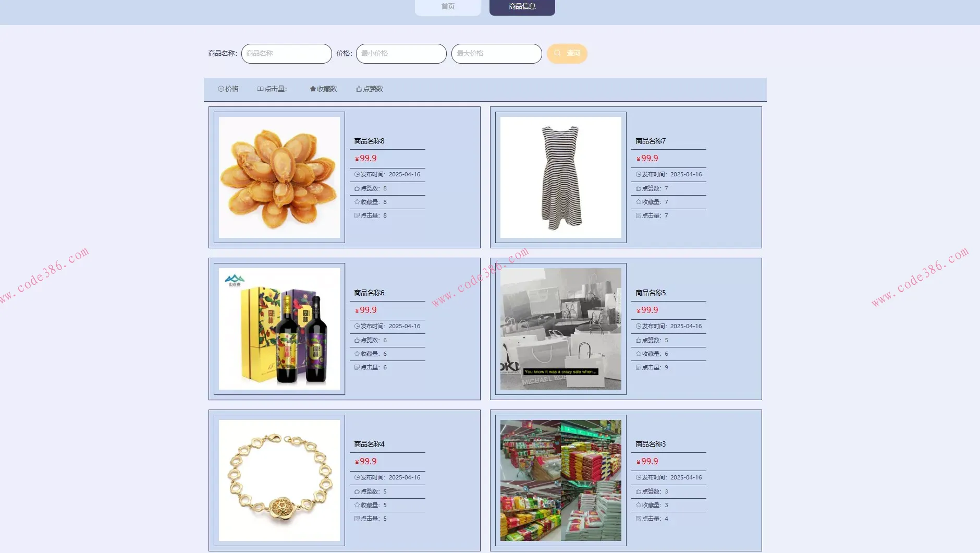Image resolution: width=980 pixels, height=553 pixels.
Task: Open the 商品信息 tab
Action: pos(522,7)
